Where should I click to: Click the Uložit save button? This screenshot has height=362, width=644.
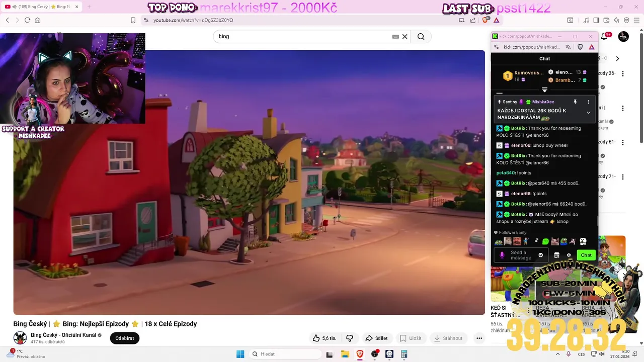pos(411,338)
